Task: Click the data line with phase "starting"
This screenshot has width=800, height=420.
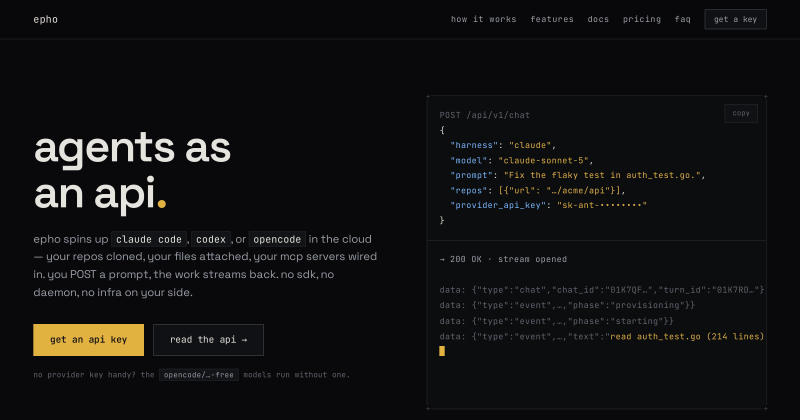Action: (556, 321)
